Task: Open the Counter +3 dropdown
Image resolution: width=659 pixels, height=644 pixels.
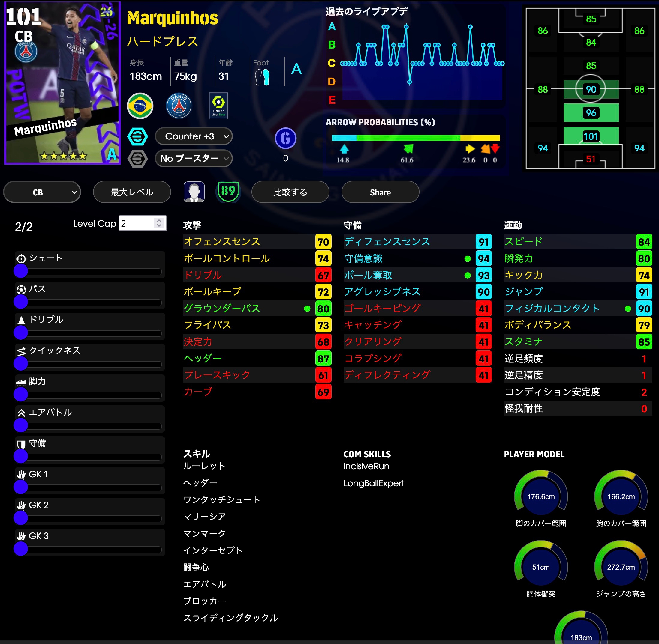Action: pos(194,136)
